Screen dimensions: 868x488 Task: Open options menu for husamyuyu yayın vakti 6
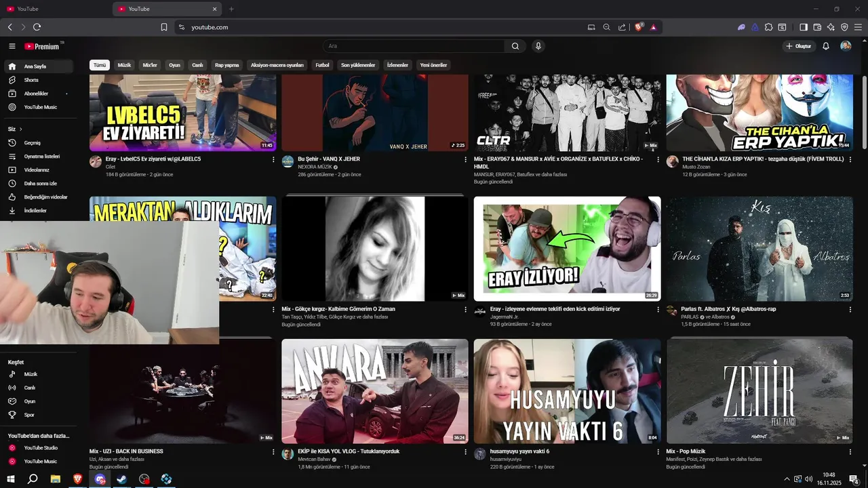658,452
